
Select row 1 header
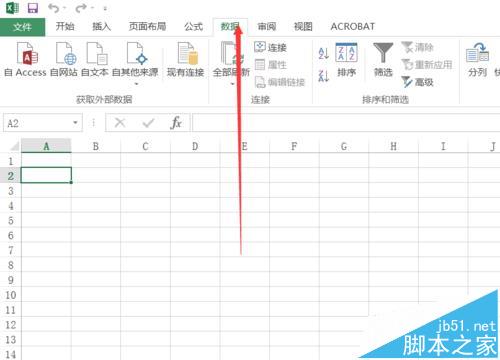click(x=11, y=161)
